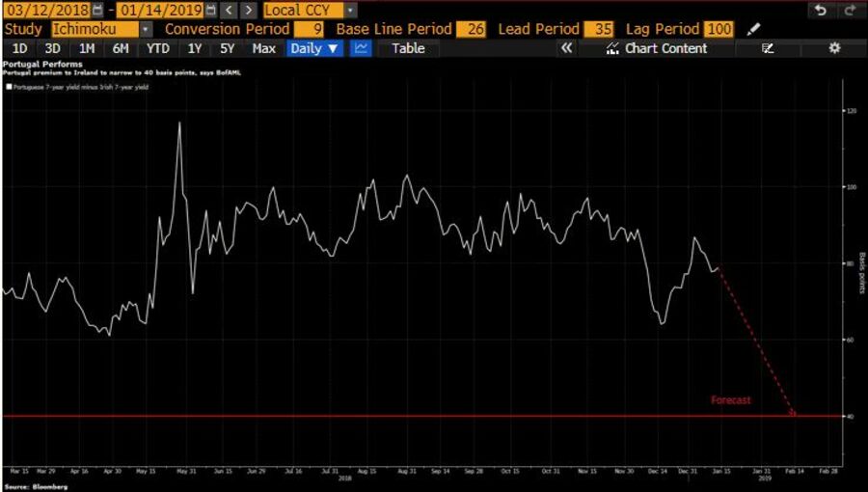Select the 3D time range
Screen dimensions: 868x492
(x=53, y=48)
